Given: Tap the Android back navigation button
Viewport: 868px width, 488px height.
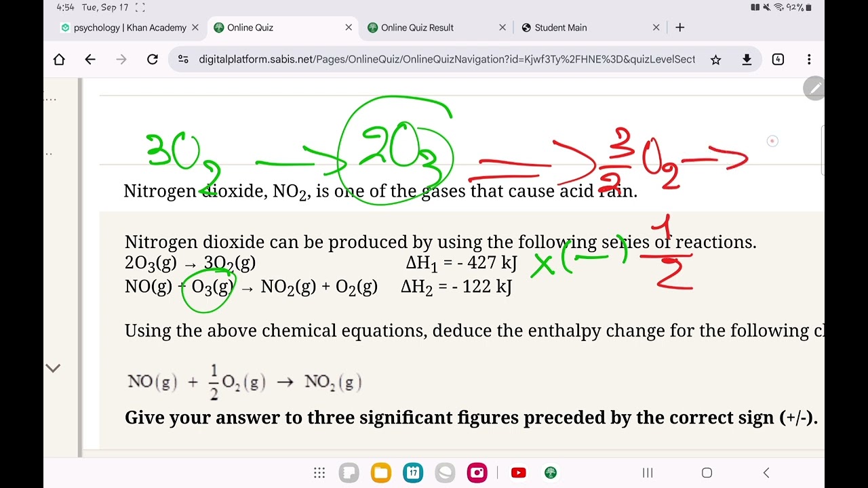Looking at the screenshot, I should tap(766, 473).
